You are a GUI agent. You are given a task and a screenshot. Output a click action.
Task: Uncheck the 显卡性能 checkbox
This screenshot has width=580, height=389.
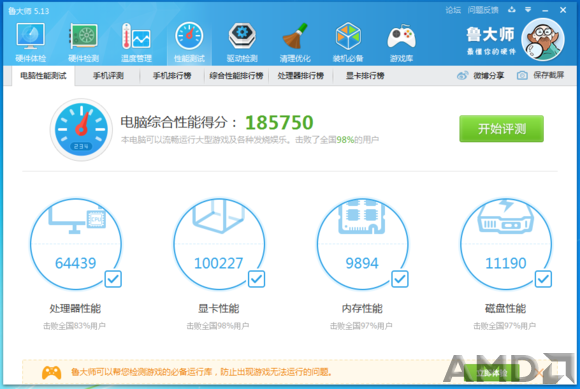[256, 279]
